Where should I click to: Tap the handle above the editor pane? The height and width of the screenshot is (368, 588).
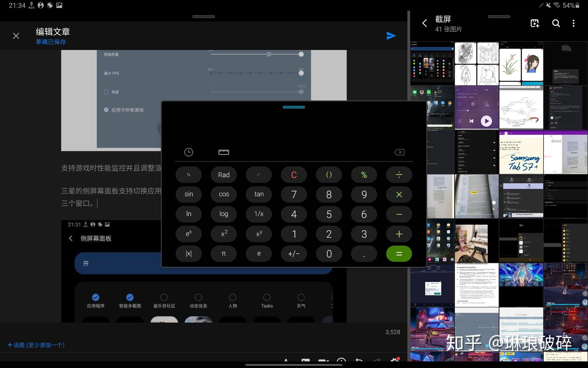point(203,17)
